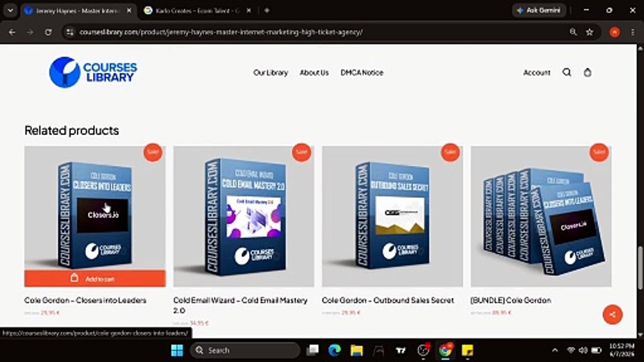Expand the tab search dropdown arrow

(10, 10)
